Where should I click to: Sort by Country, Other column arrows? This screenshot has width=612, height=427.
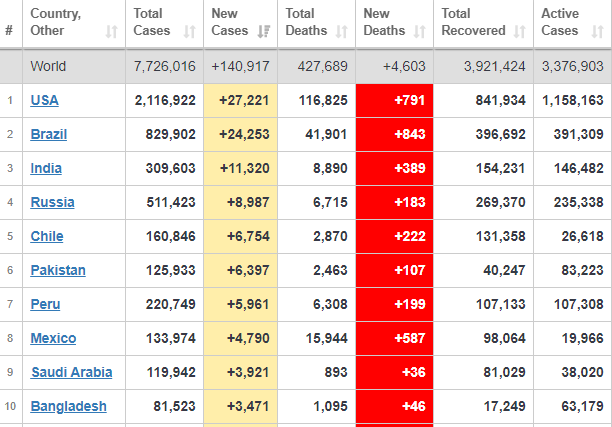(111, 31)
